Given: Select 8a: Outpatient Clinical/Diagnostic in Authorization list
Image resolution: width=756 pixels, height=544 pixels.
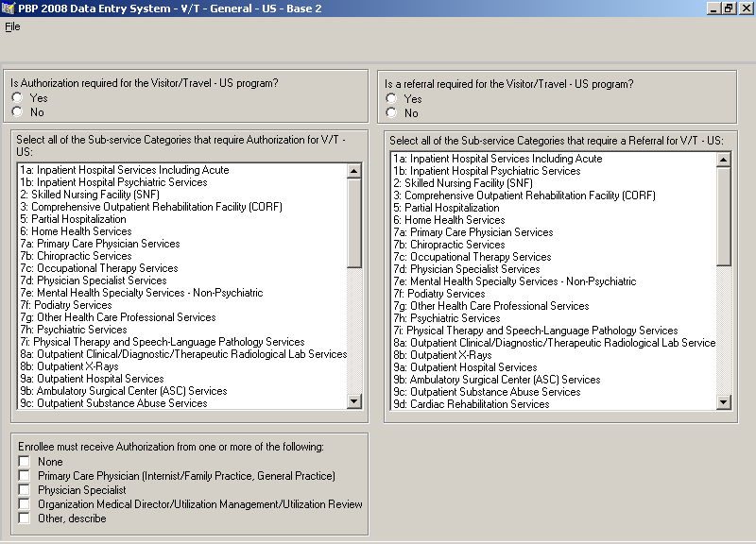Looking at the screenshot, I should pyautogui.click(x=182, y=354).
